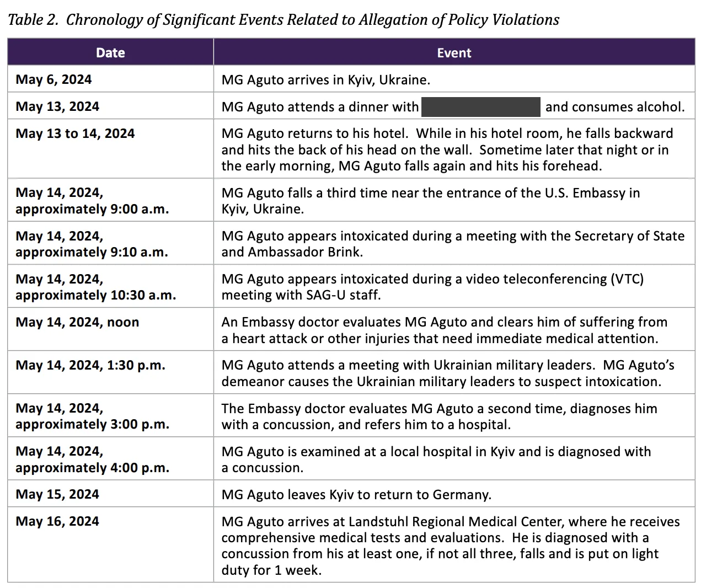706x588 pixels.
Task: Click the May 16, 2024 date cell
Action: click(x=58, y=521)
